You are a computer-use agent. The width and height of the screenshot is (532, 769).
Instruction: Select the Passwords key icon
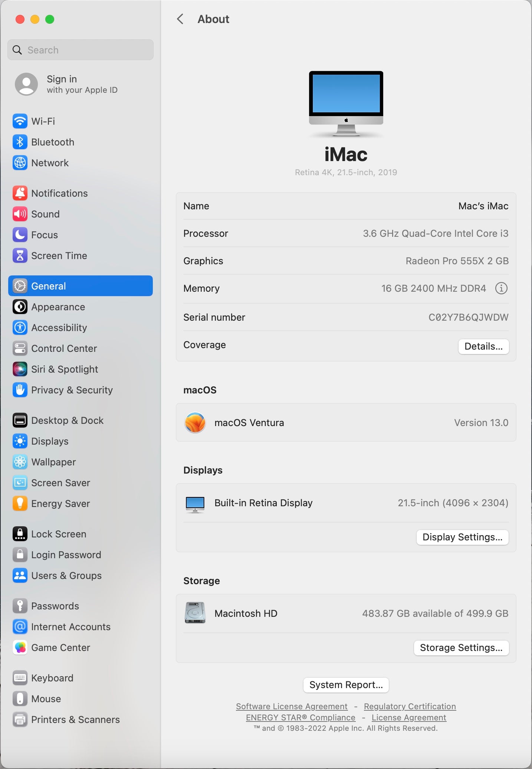coord(20,606)
